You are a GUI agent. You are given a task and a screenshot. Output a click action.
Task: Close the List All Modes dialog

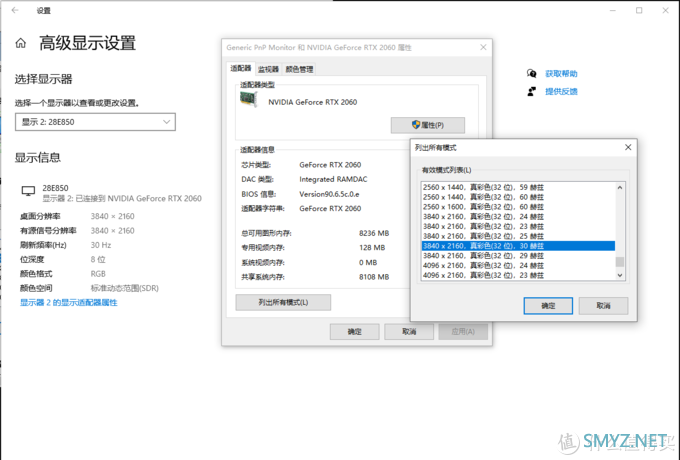pos(628,147)
